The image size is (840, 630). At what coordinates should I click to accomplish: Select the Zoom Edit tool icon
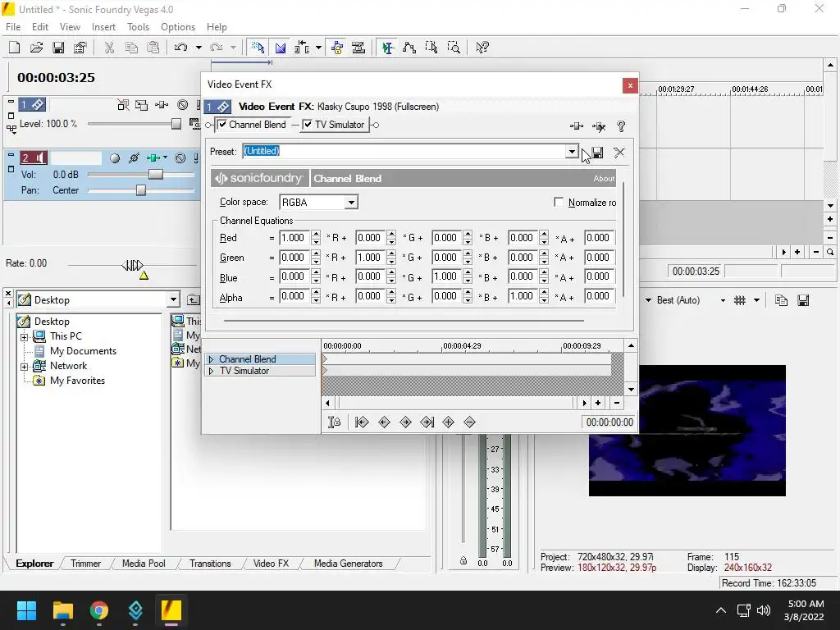tap(453, 48)
